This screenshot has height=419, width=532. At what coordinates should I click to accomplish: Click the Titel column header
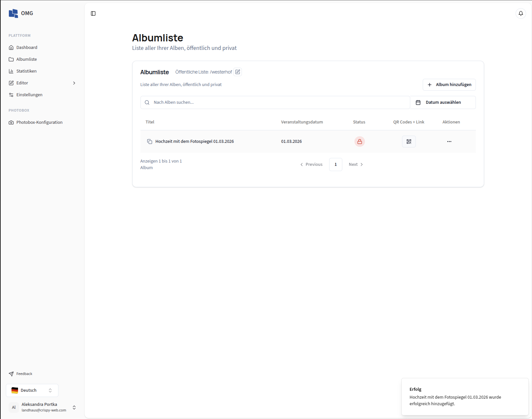[x=150, y=122]
